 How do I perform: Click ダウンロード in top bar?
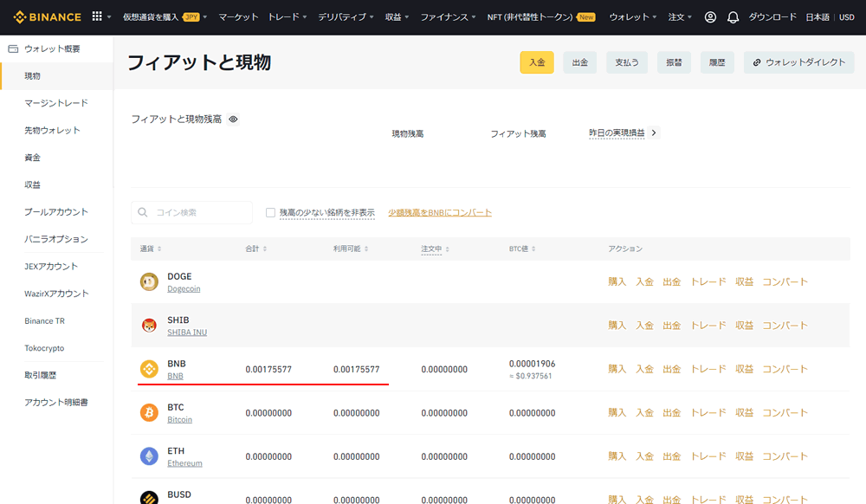pyautogui.click(x=772, y=17)
